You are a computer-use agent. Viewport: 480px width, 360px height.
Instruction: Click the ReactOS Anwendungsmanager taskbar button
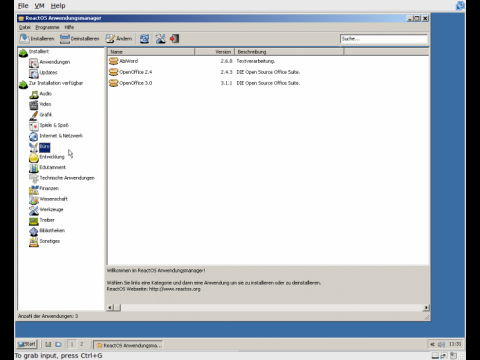128,345
